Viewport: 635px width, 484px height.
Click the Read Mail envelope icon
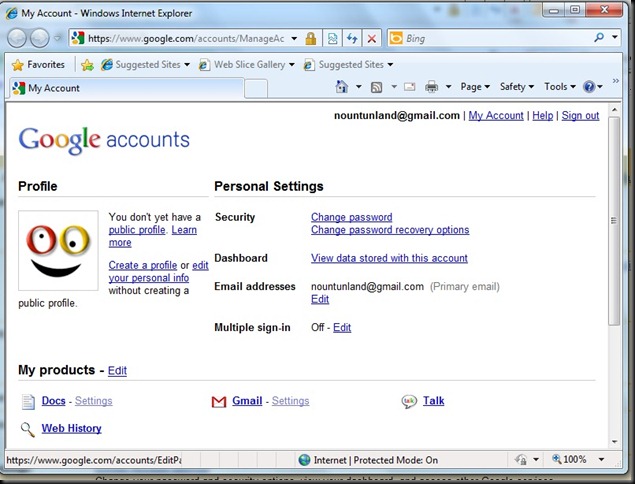409,88
